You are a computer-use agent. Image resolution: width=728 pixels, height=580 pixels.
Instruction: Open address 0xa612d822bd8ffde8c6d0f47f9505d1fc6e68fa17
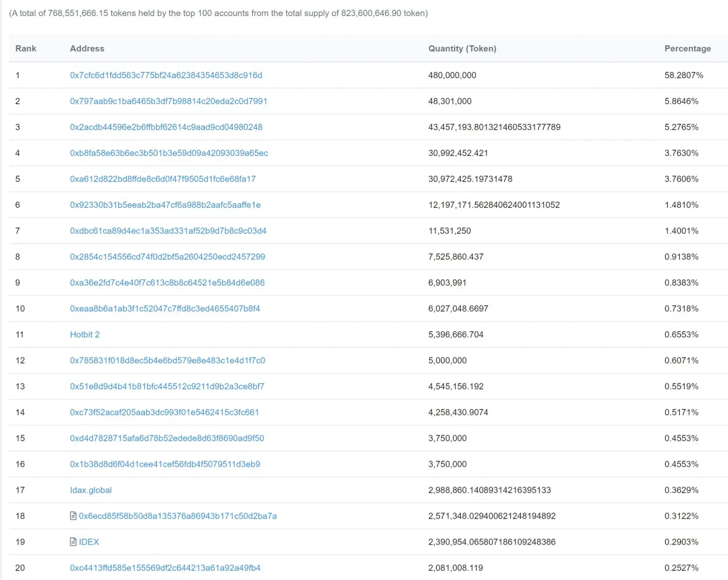pyautogui.click(x=163, y=179)
